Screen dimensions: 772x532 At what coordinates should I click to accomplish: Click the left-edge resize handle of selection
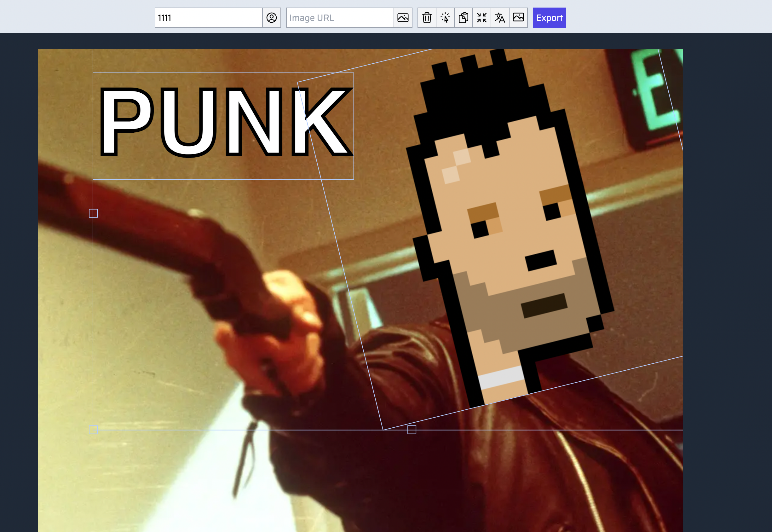(x=93, y=213)
